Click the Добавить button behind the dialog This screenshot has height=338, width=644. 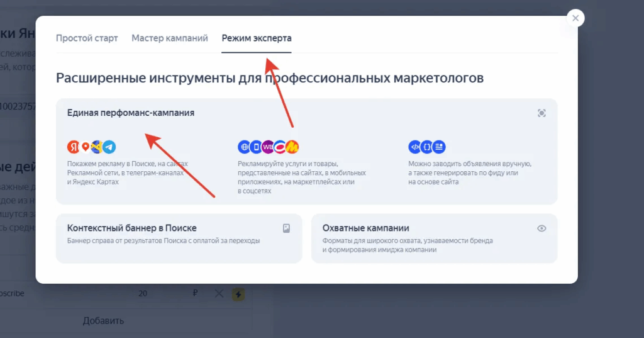tap(103, 321)
